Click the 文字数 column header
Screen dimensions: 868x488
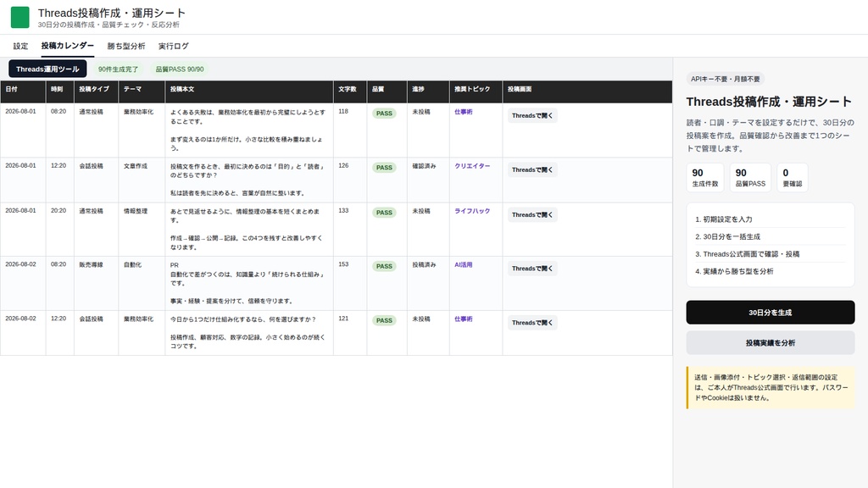click(350, 91)
